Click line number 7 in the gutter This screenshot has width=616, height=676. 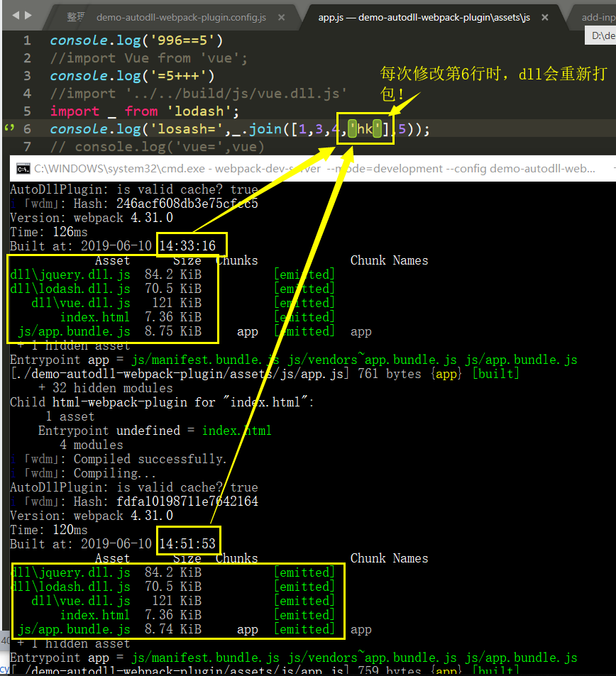27,147
